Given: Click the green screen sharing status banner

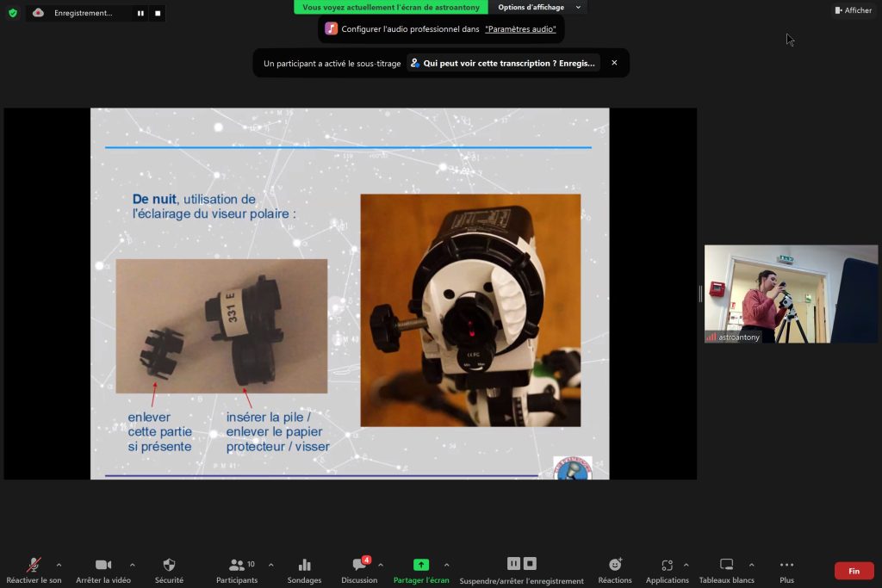Looking at the screenshot, I should (391, 7).
